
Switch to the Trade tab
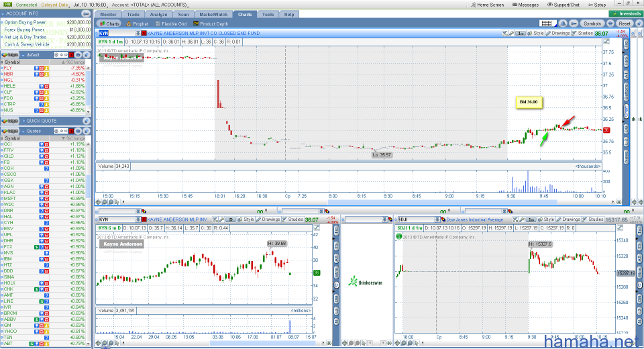tap(133, 14)
